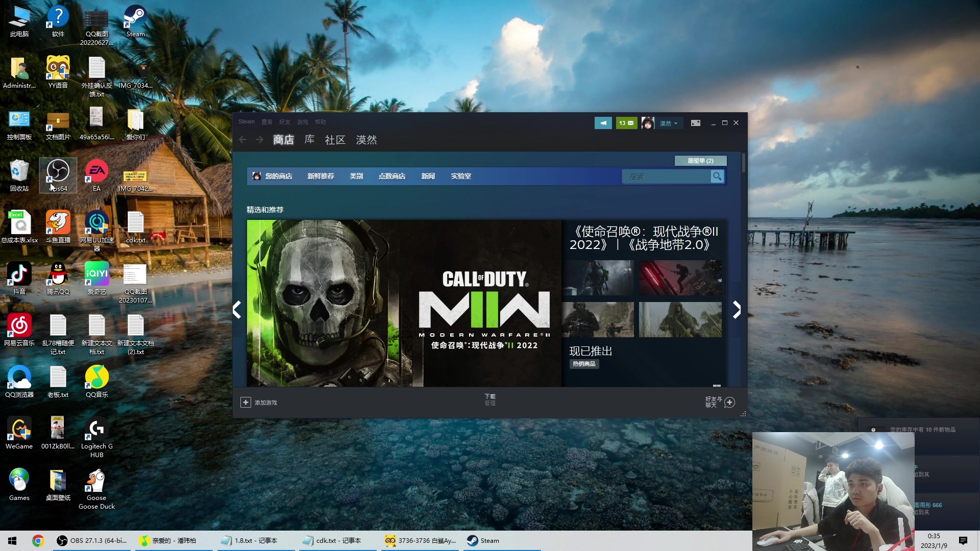980x551 pixels.
Task: Go back with Steam's left arrow
Action: coord(243,140)
